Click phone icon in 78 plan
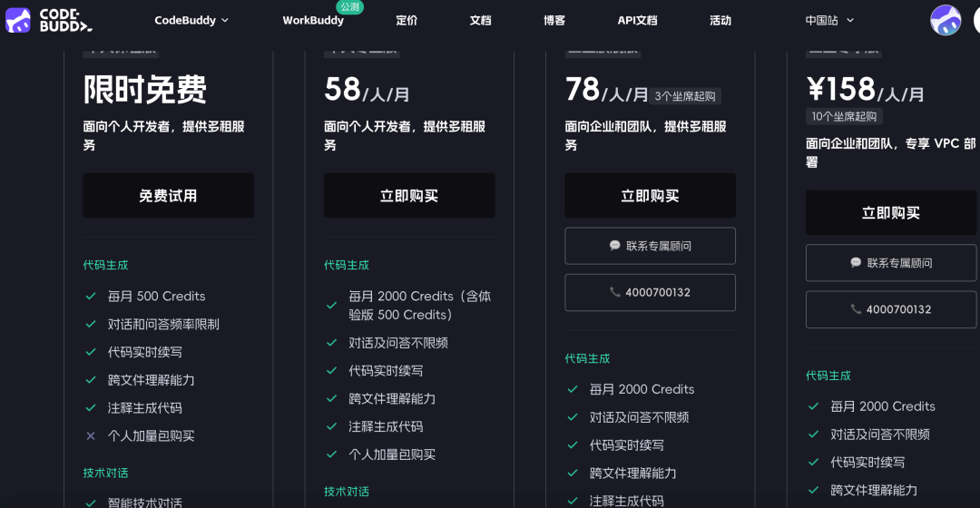 [615, 293]
